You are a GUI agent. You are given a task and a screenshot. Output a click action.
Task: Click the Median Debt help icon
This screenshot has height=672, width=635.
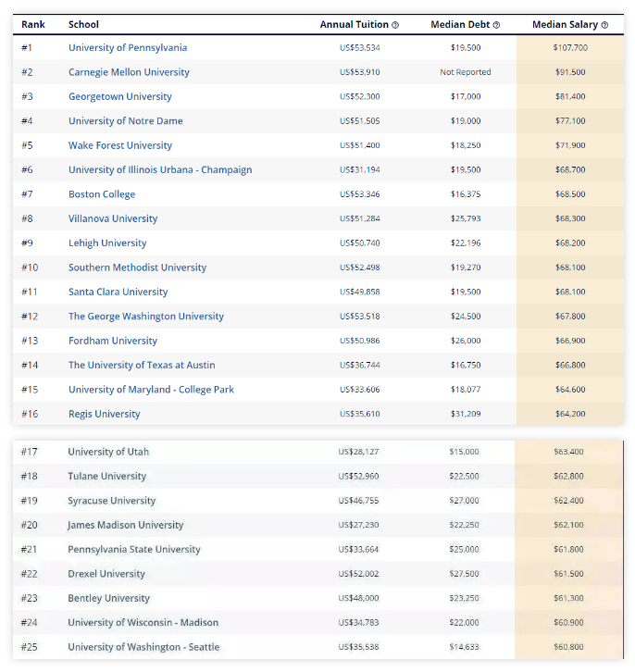496,25
